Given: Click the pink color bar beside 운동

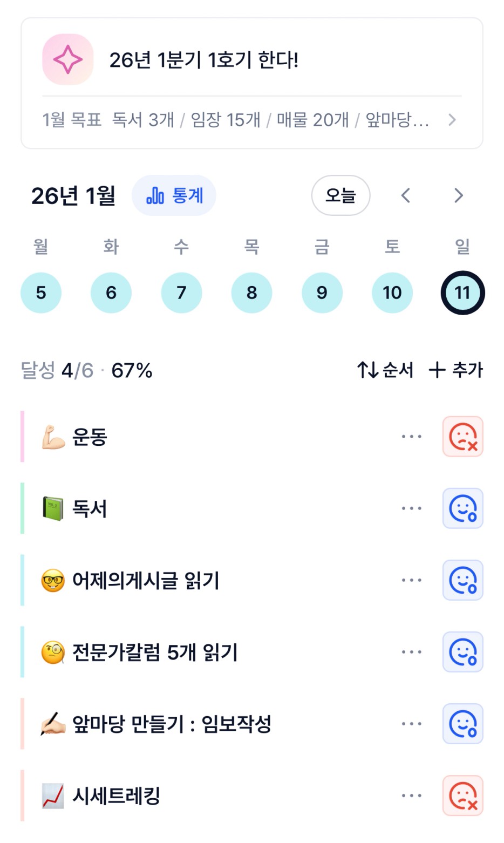Looking at the screenshot, I should point(23,437).
